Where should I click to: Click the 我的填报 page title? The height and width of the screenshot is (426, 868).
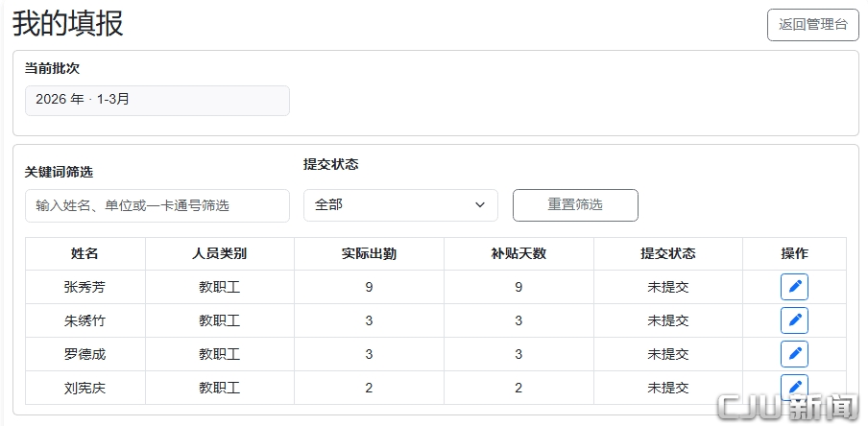coord(68,23)
